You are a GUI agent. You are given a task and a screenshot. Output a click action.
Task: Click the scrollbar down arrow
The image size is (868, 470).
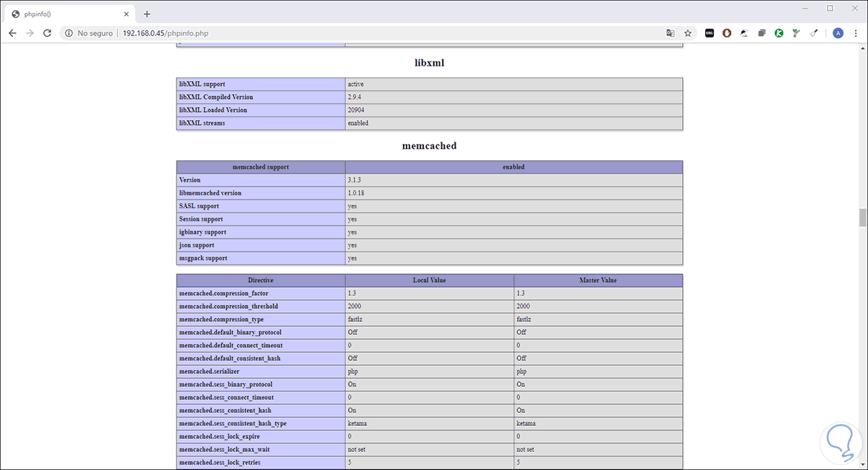862,465
